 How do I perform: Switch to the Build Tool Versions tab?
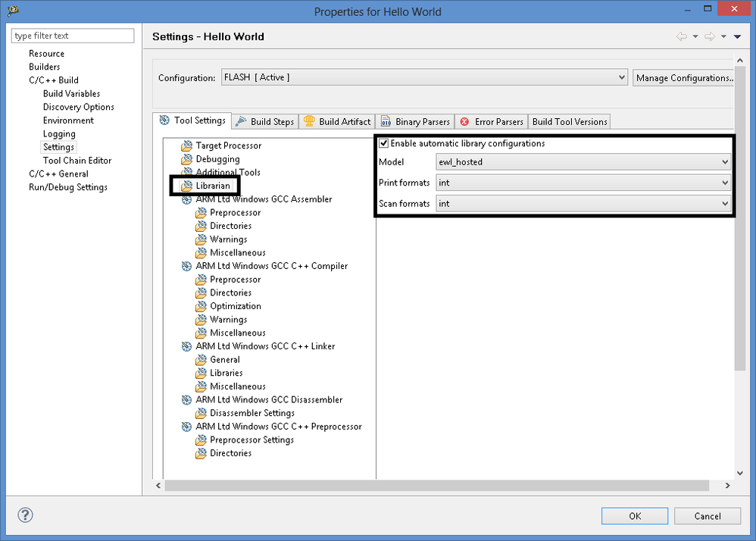tap(570, 121)
